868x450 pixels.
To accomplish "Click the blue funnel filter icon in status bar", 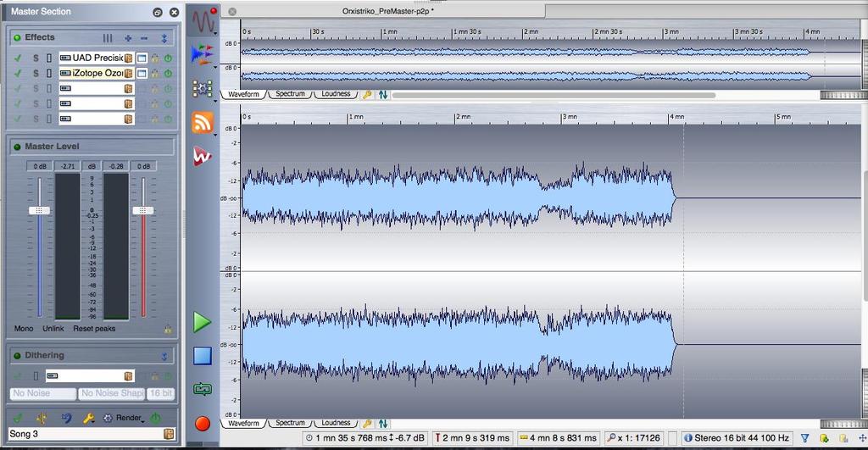I will click(805, 438).
